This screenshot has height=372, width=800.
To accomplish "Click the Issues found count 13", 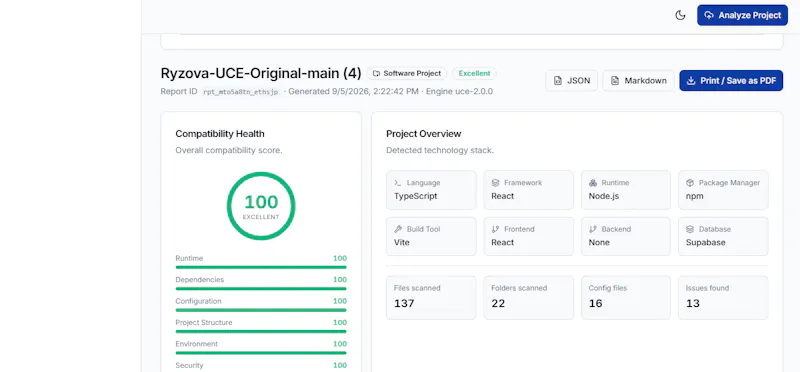I will click(x=692, y=304).
